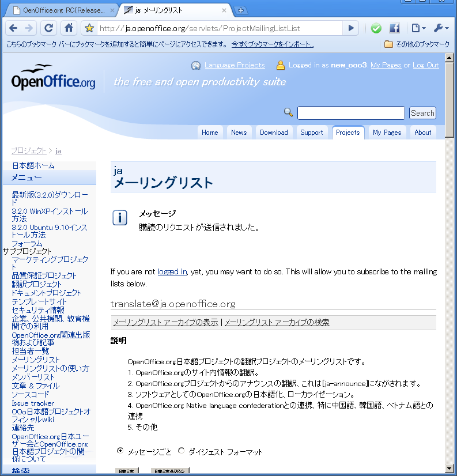The height and width of the screenshot is (476, 457).
Task: Open the page menu dropdown
Action: tap(419, 28)
